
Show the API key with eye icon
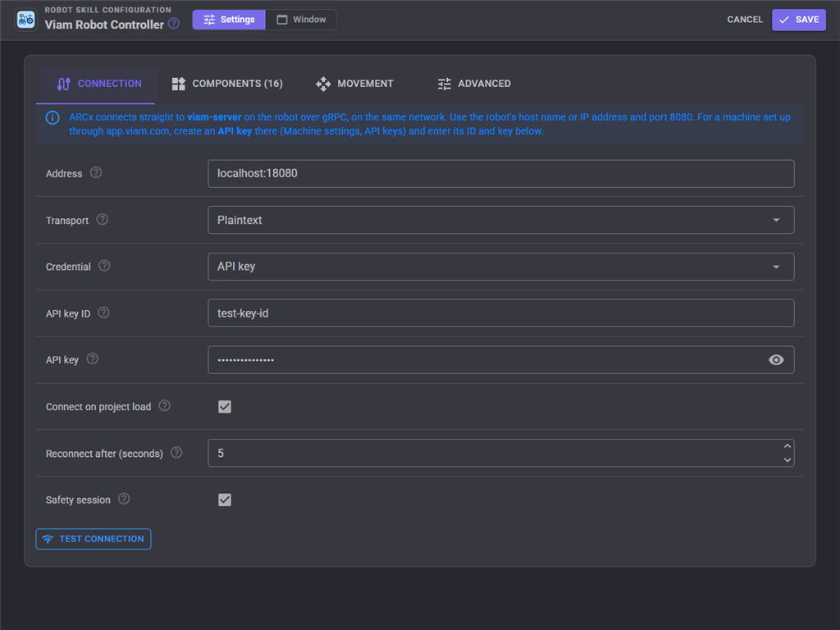click(x=776, y=360)
